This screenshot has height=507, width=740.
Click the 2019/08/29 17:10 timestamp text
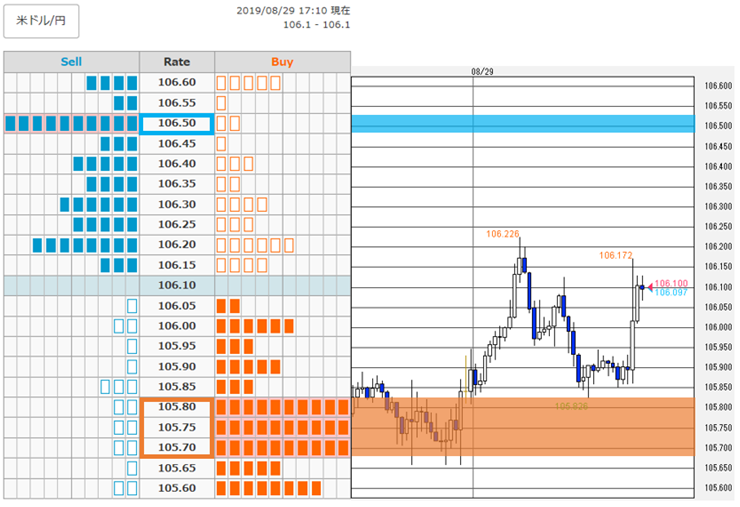[293, 10]
